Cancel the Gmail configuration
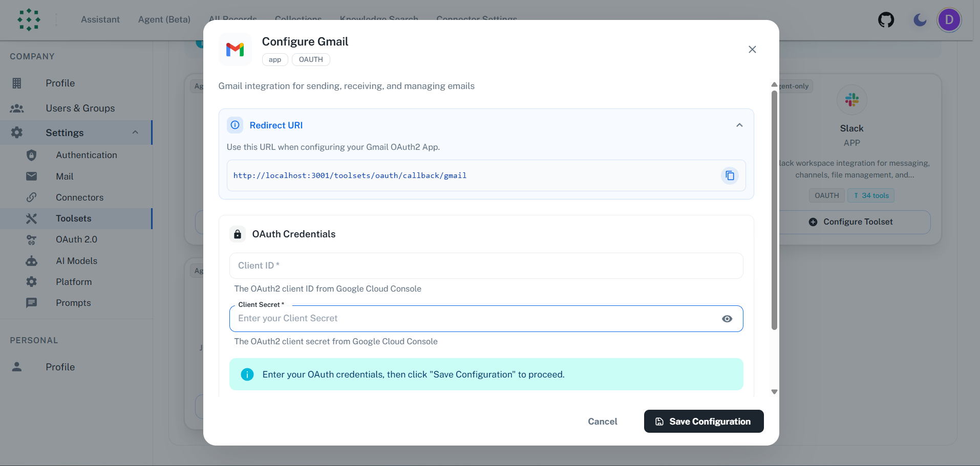980x466 pixels. (x=602, y=421)
